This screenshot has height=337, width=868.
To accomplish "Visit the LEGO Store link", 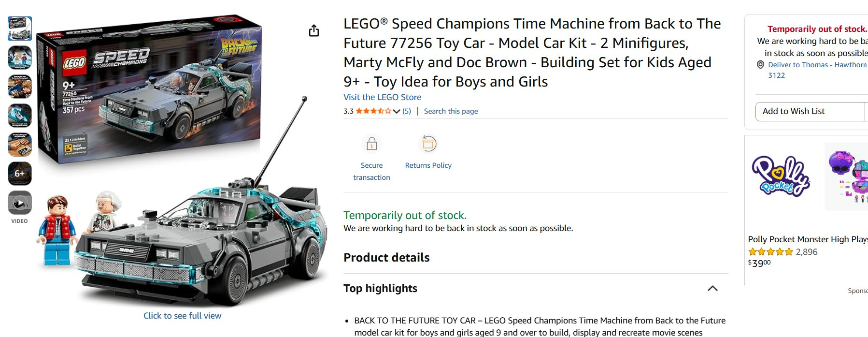I will click(382, 97).
